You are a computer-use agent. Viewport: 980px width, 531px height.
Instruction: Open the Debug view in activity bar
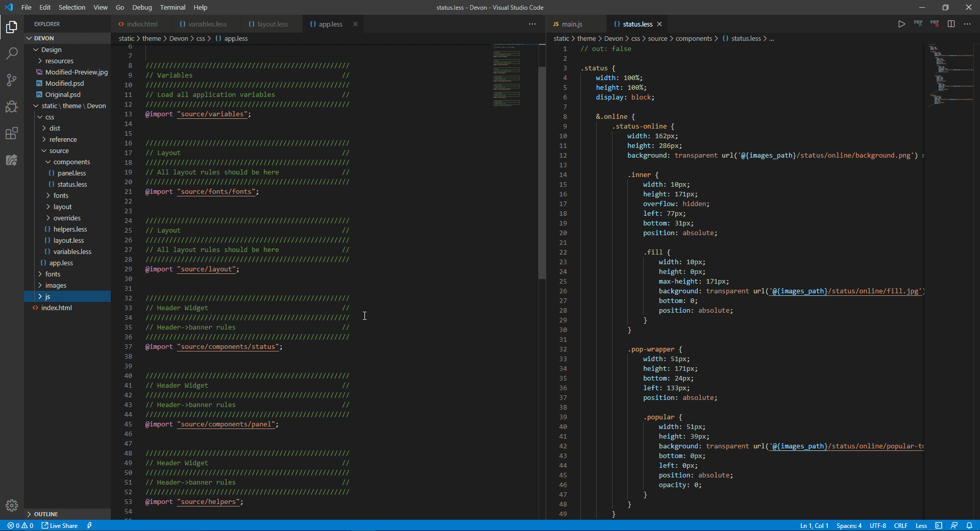[x=12, y=106]
